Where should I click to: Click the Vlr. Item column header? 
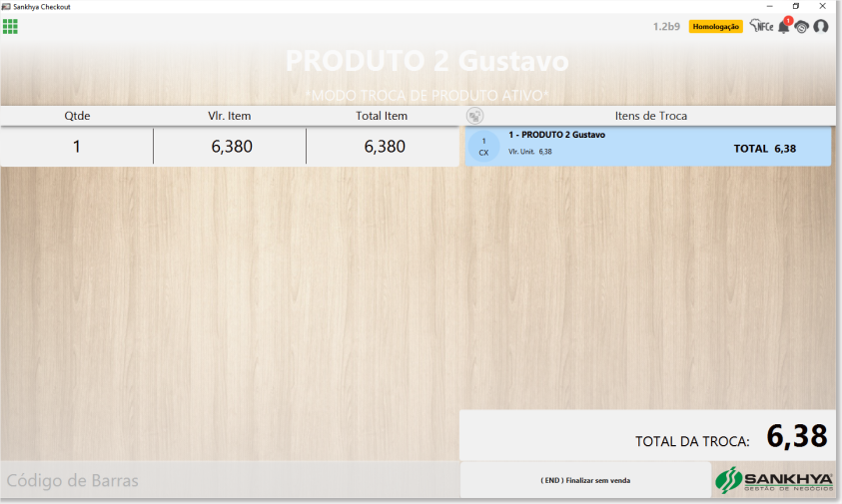coord(230,116)
